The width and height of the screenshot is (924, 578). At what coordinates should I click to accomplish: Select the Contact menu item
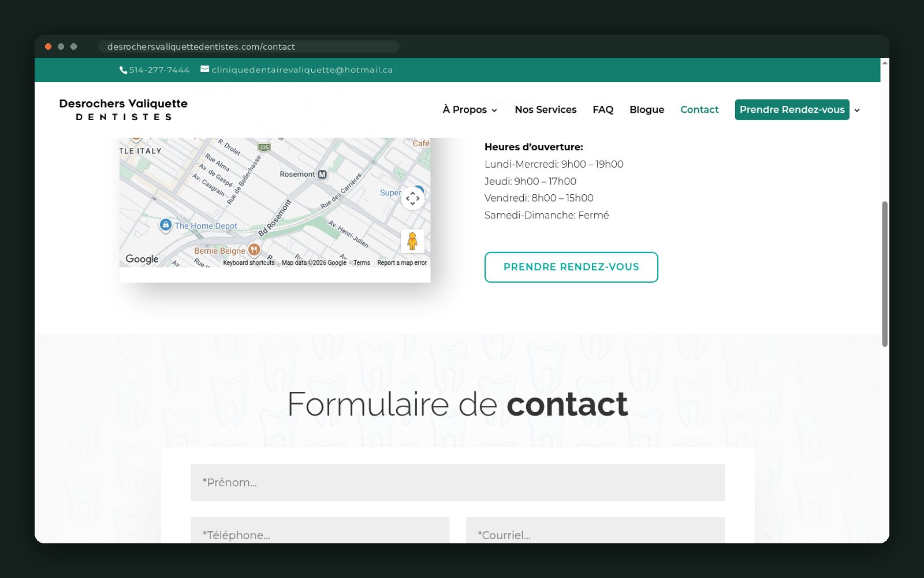(699, 110)
